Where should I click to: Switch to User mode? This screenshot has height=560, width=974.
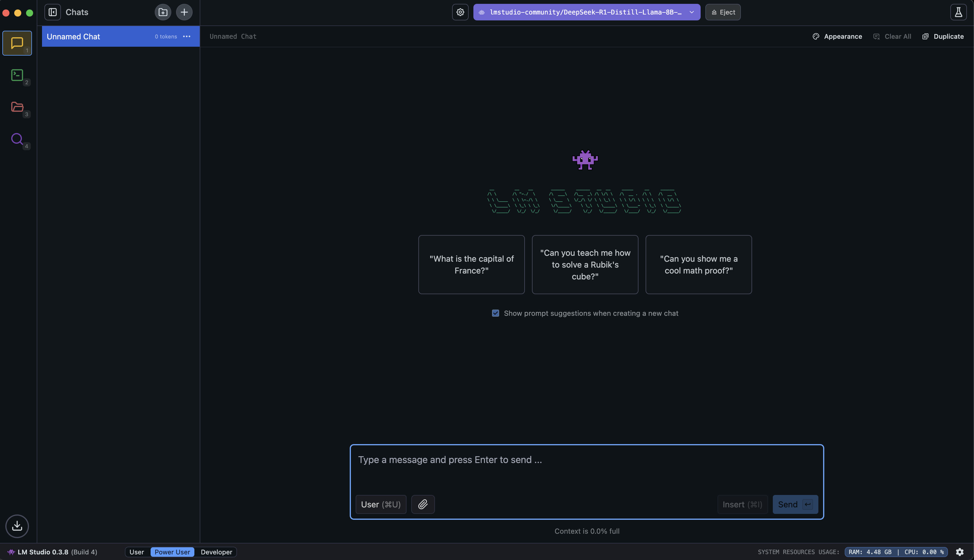coord(137,552)
